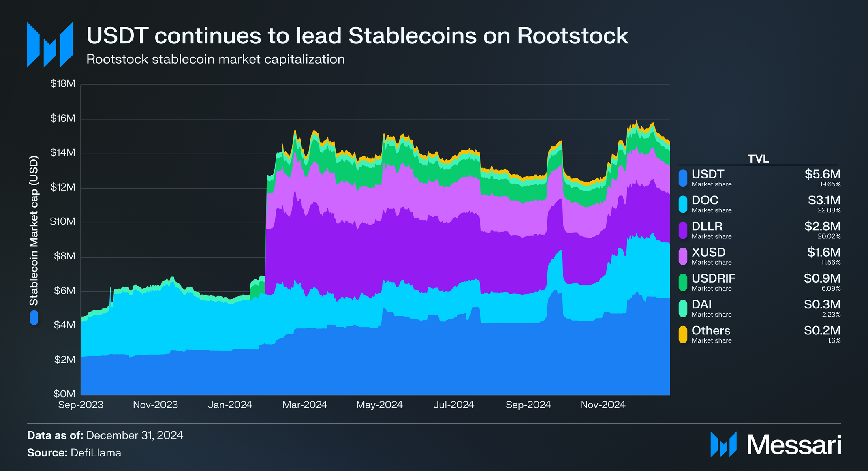Click the XUSD violet legend swatch
Image resolution: width=868 pixels, height=471 pixels.
tap(683, 257)
